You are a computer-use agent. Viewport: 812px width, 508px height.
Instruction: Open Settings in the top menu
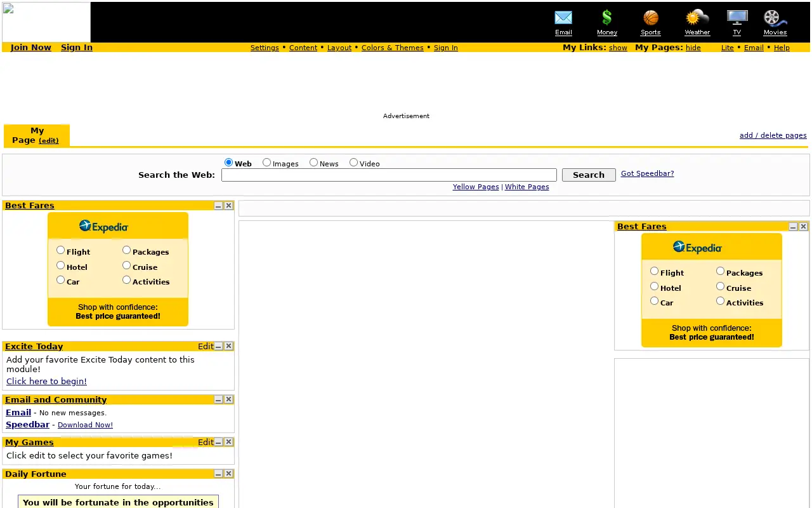tap(265, 48)
